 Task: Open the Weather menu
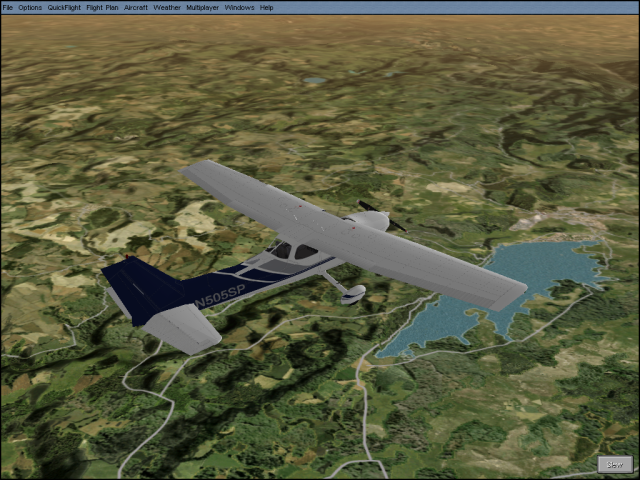tap(167, 7)
